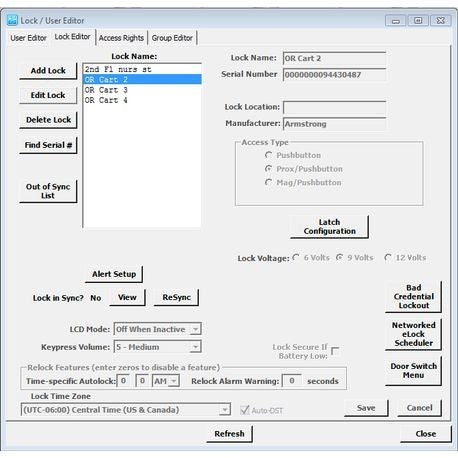Click the Lock Location field

(x=334, y=107)
